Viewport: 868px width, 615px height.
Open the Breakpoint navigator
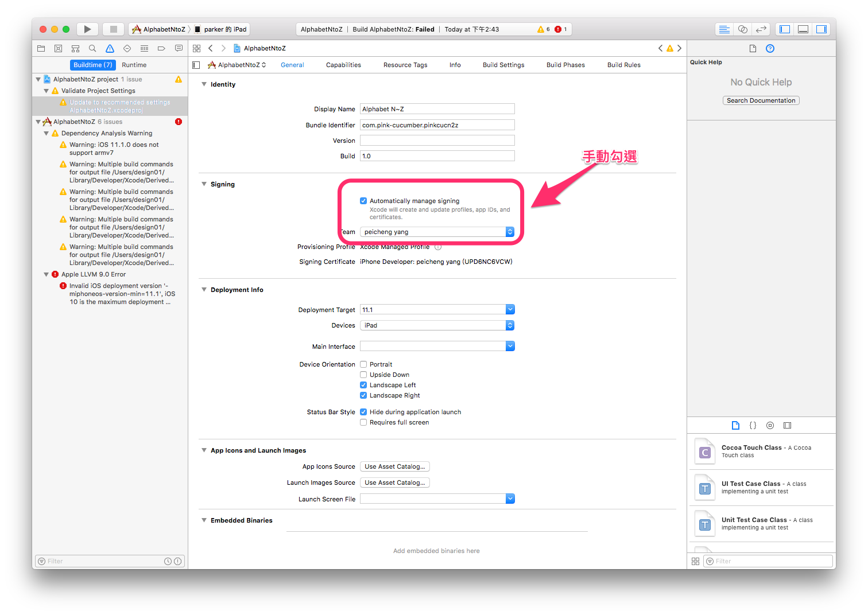(161, 49)
